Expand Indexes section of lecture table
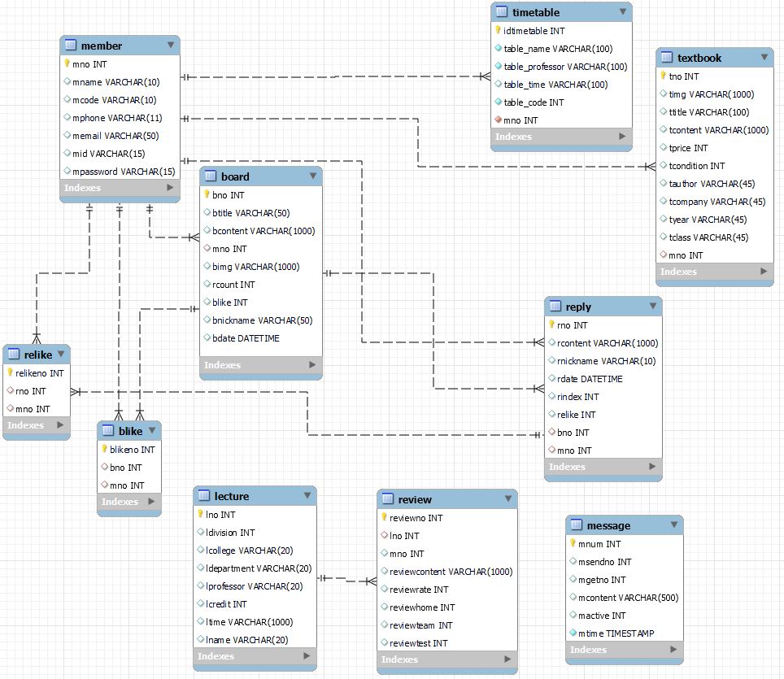The image size is (784, 679). coord(307,655)
